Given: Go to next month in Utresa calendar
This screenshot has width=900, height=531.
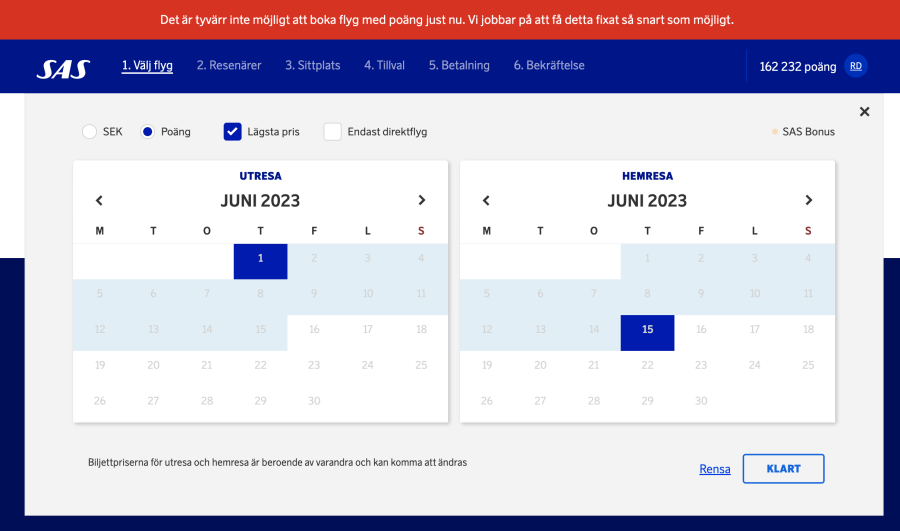Looking at the screenshot, I should coord(422,200).
